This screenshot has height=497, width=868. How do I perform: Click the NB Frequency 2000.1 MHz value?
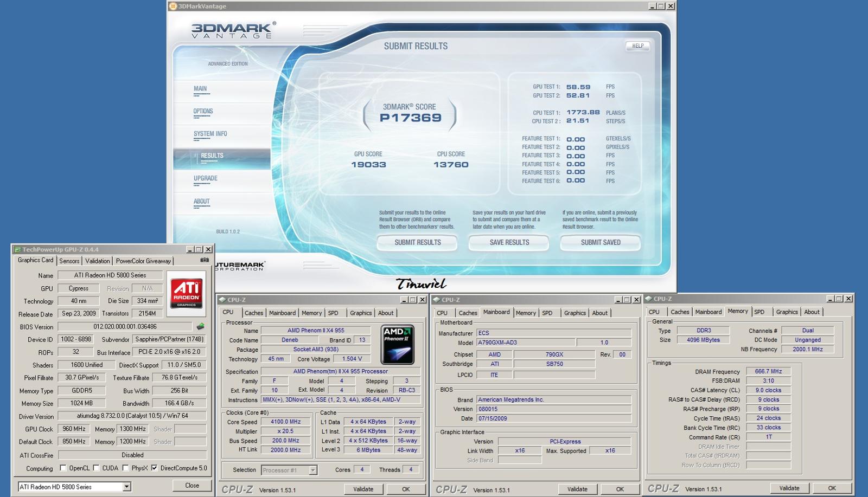click(x=808, y=349)
